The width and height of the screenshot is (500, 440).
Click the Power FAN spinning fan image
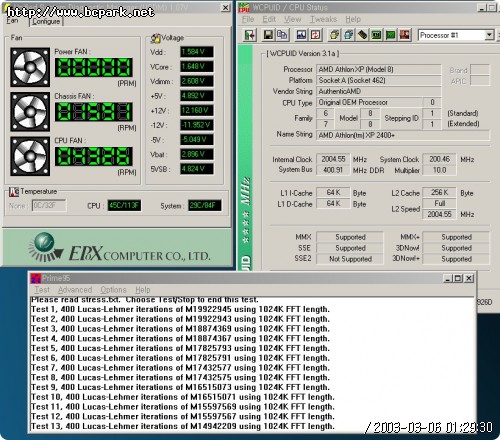click(x=30, y=67)
